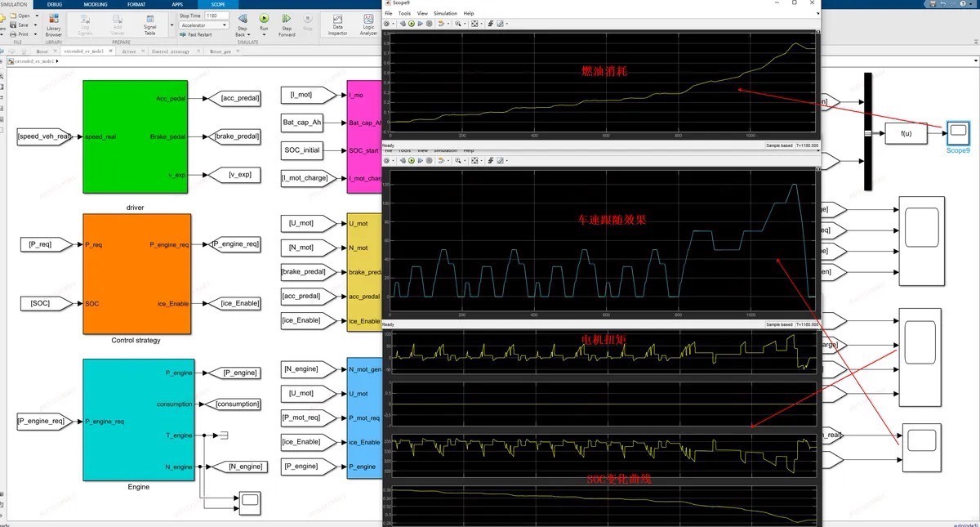980x527 pixels.
Task: Select the orange Control strategy block
Action: pos(136,273)
